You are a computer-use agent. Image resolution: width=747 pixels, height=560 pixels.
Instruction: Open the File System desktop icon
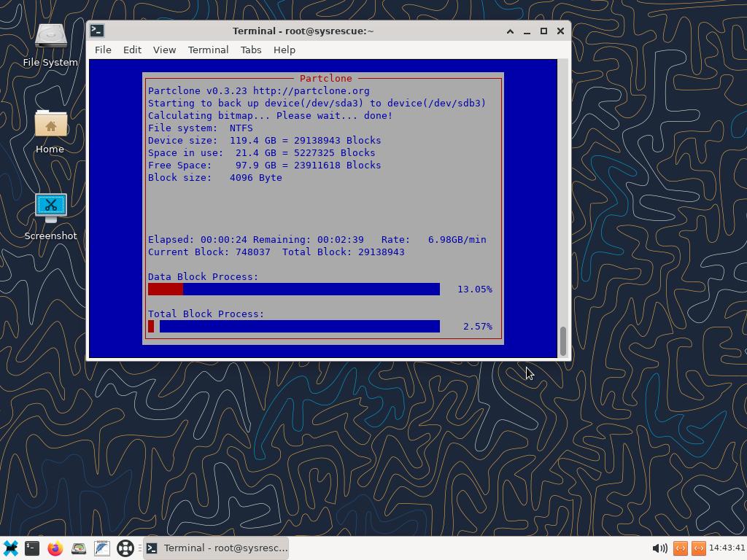point(50,42)
